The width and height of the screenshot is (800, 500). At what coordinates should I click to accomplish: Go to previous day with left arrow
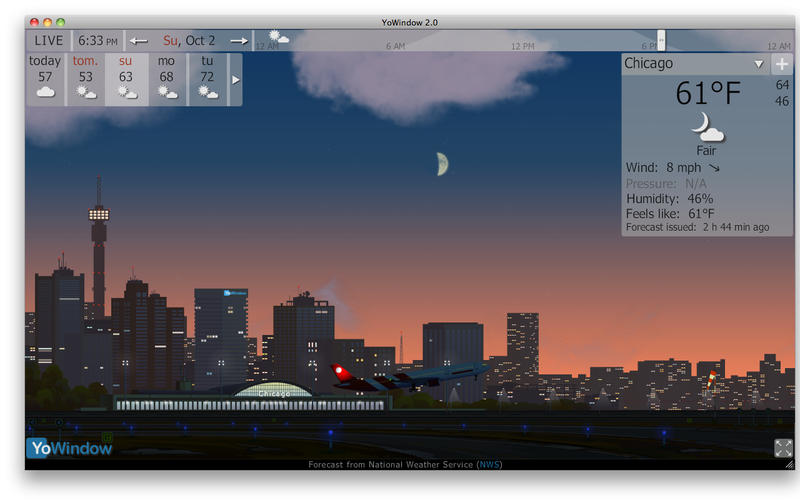coord(138,41)
